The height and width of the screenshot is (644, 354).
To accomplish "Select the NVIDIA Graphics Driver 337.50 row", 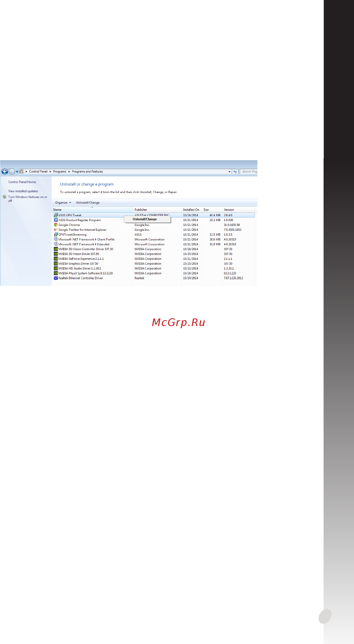I will tap(153, 264).
